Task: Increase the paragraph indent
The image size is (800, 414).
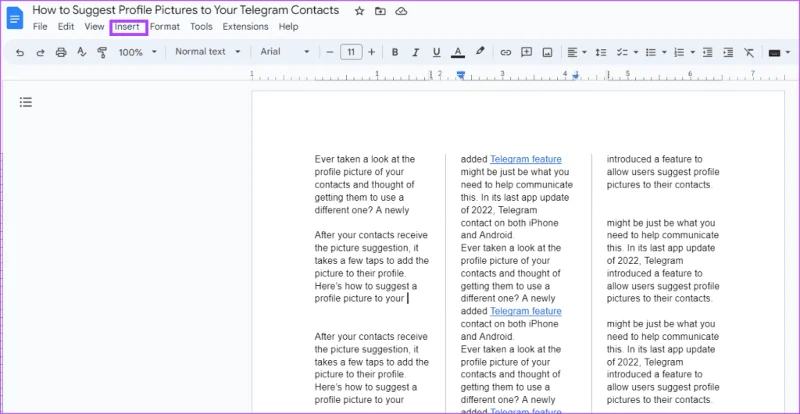Action: click(x=728, y=52)
